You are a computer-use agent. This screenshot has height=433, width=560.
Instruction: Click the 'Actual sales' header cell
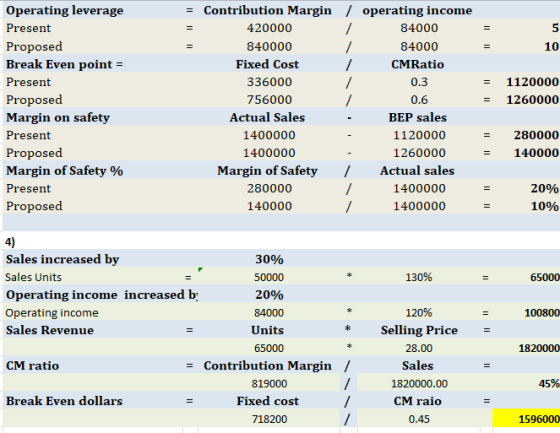pyautogui.click(x=417, y=171)
